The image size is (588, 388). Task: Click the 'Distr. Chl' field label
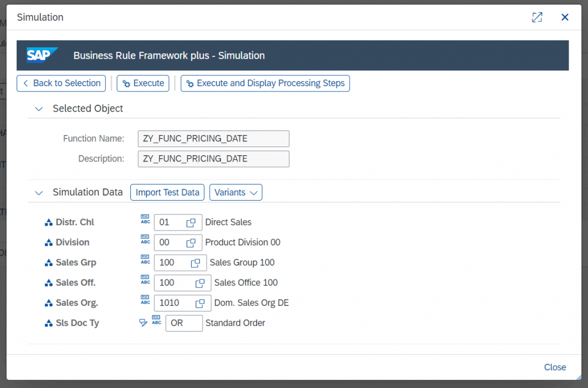click(75, 222)
